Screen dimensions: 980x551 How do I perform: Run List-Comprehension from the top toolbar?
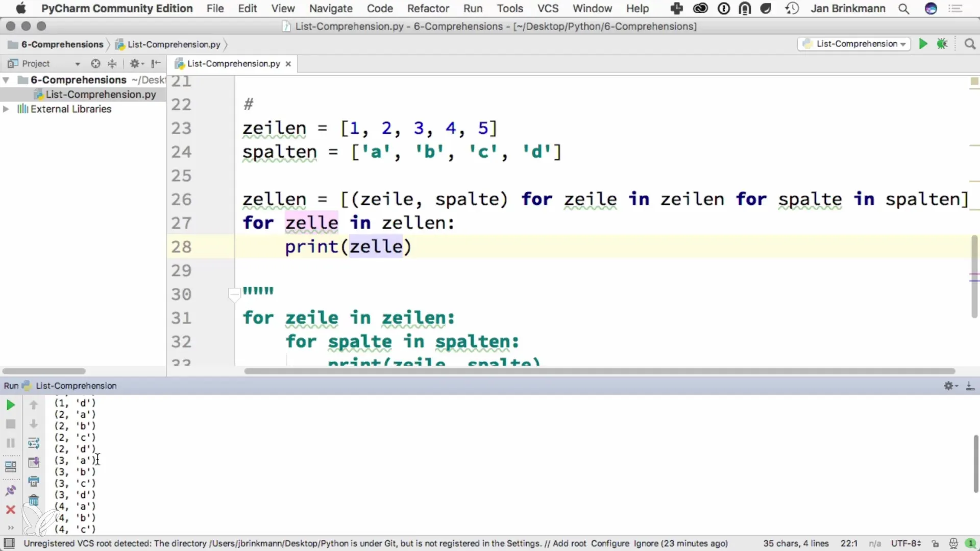pos(923,44)
